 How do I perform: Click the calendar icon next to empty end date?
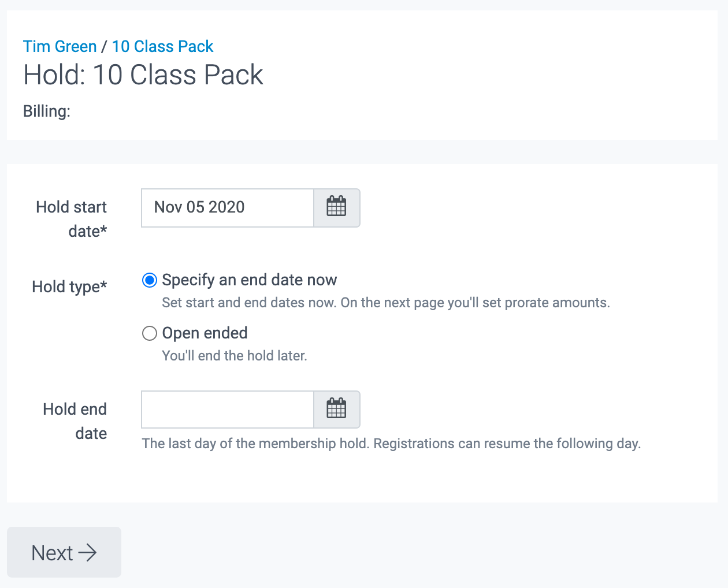tap(337, 409)
